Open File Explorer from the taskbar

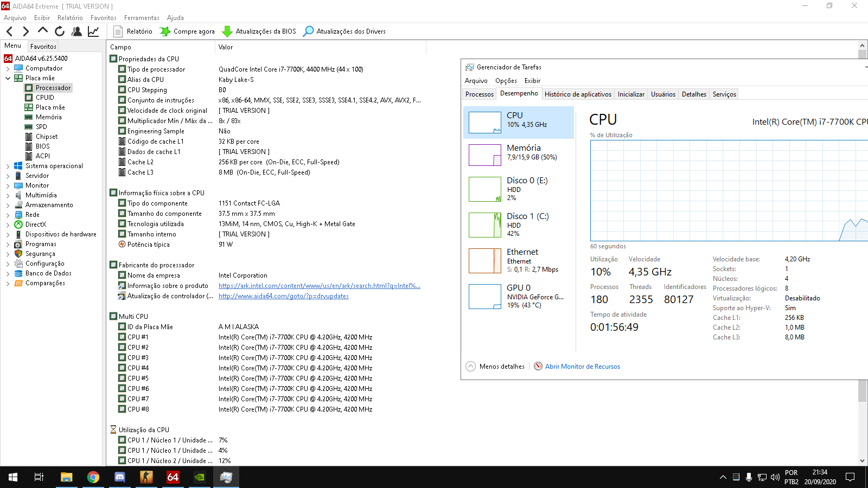(x=66, y=477)
